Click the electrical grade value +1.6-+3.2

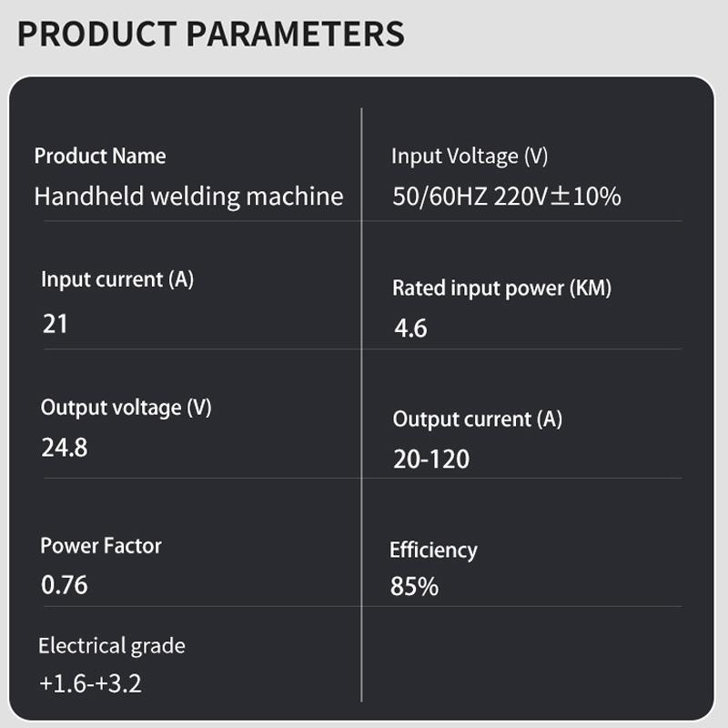tap(90, 683)
